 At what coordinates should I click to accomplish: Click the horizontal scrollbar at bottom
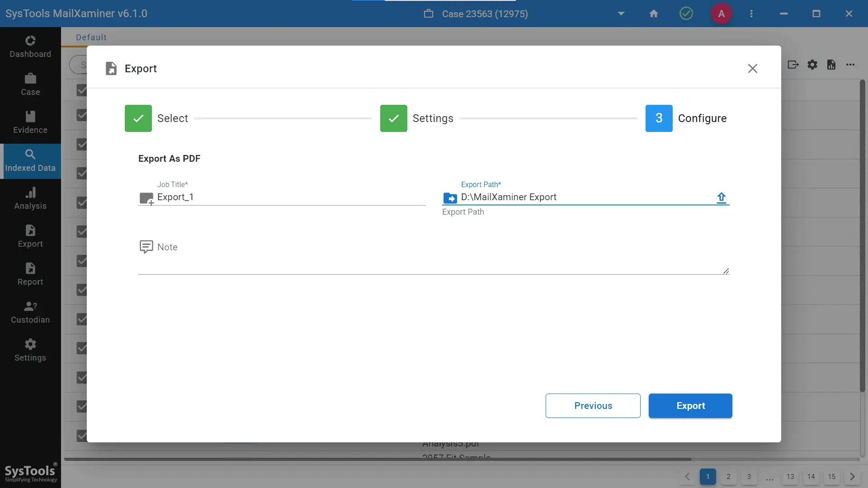(x=377, y=459)
